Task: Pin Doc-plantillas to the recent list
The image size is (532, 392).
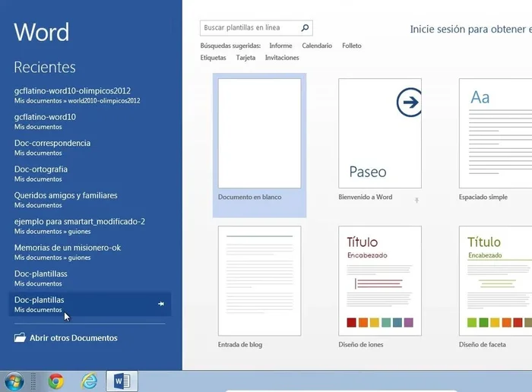Action: [x=160, y=304]
